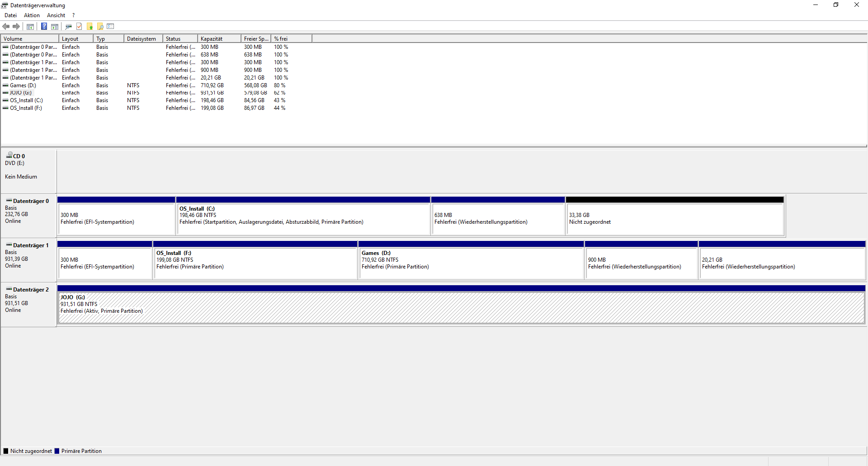Open the Ansicht menu
The height and width of the screenshot is (466, 868).
click(56, 15)
